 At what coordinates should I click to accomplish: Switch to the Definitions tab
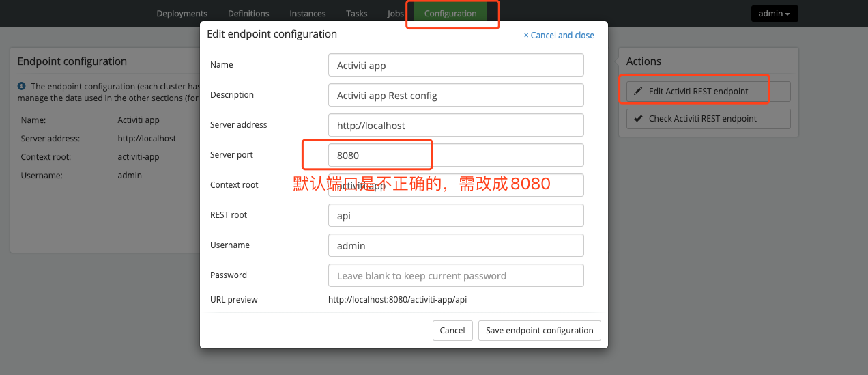pos(248,13)
